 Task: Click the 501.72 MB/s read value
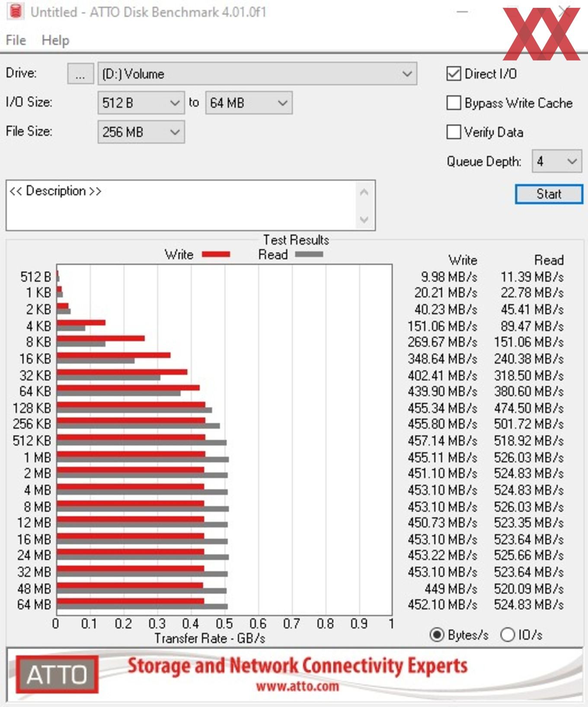[x=529, y=424]
